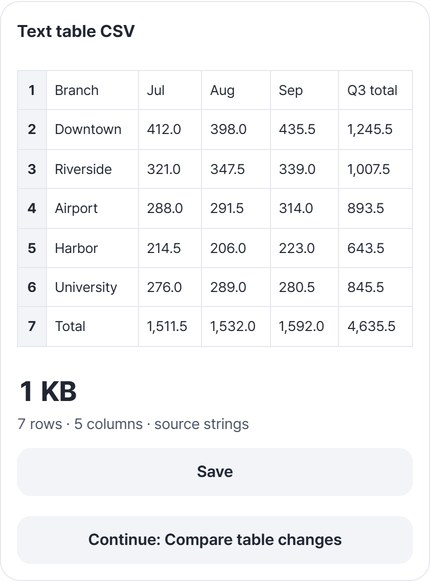Click the Harbor branch cell
The image size is (430, 582).
92,248
